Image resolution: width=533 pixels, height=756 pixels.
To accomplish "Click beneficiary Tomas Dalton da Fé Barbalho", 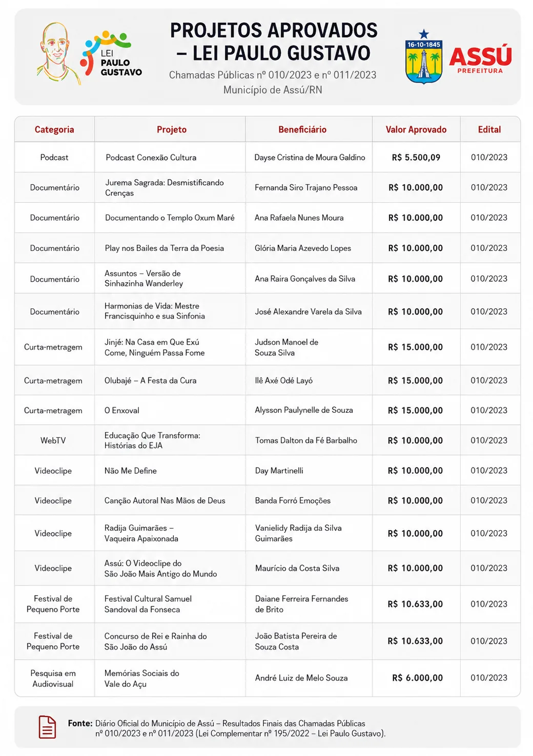I will click(x=306, y=440).
